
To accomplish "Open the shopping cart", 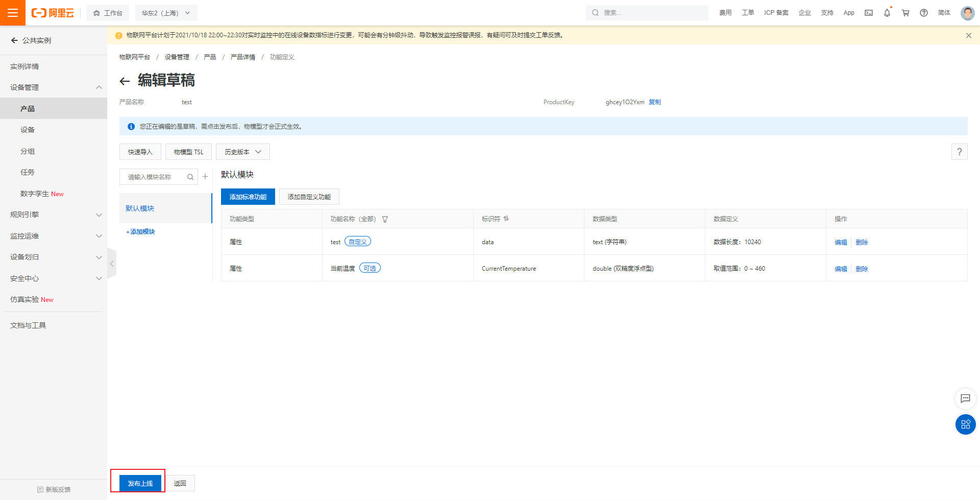I will (905, 13).
